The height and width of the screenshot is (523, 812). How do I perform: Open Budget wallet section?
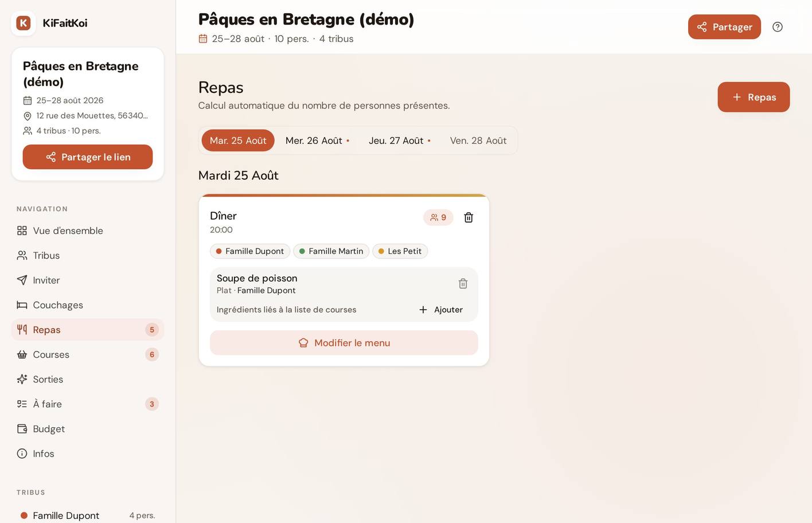[x=88, y=429]
